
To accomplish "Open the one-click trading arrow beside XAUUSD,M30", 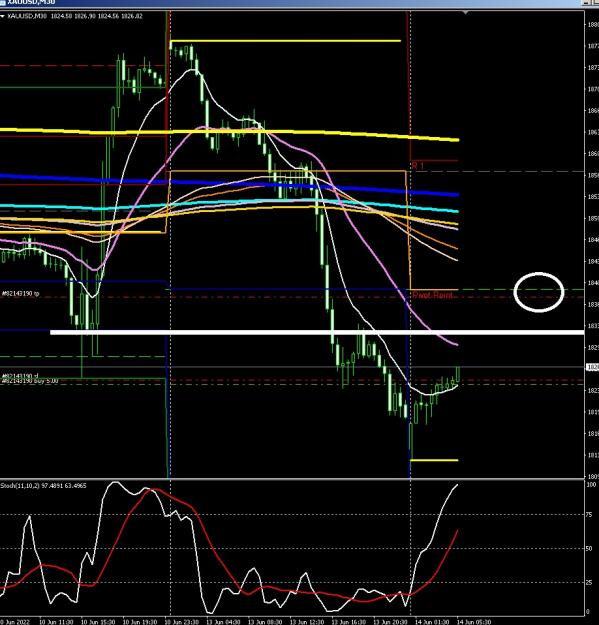I will 2,16.
